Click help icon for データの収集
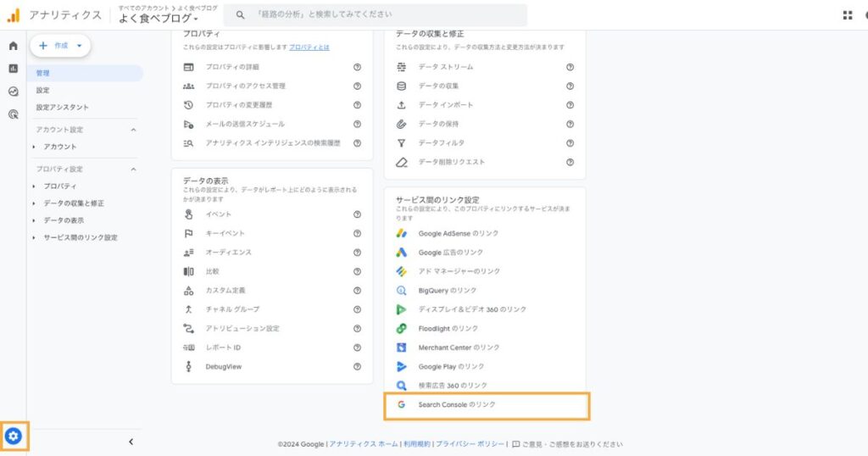The height and width of the screenshot is (456, 868). pyautogui.click(x=570, y=86)
